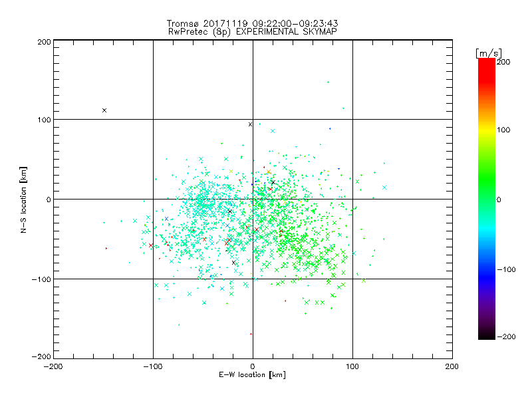
Task: Click the y-axis tick label '-200'
Action: (x=41, y=356)
